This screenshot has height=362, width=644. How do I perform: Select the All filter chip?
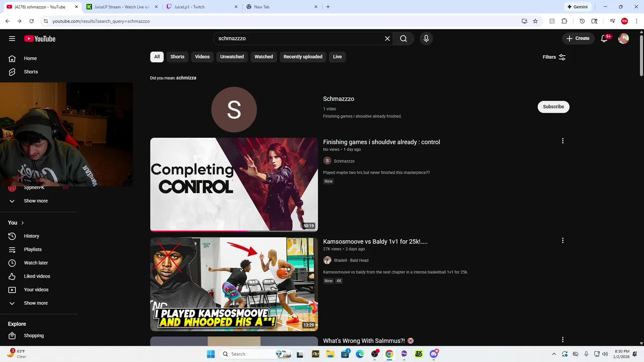[157, 57]
